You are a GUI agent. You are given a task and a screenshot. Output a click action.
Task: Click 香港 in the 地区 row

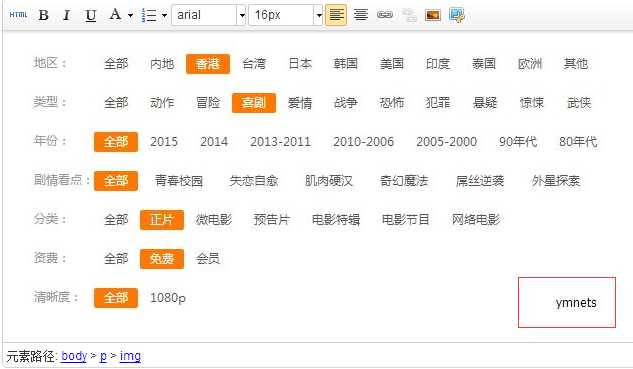(x=208, y=64)
